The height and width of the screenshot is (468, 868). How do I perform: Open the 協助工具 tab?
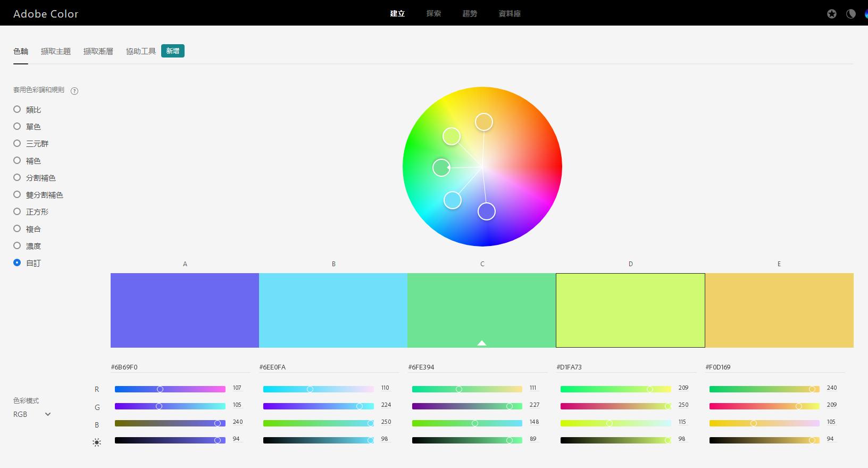tap(141, 51)
